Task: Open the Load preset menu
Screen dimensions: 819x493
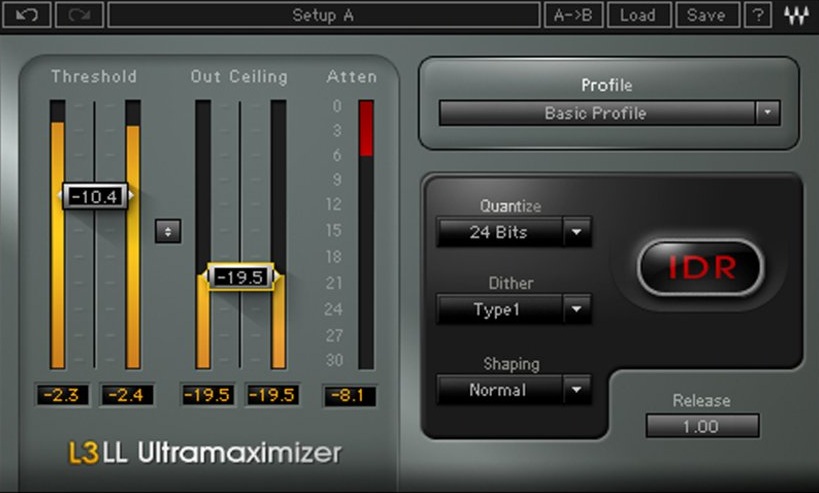Action: [639, 15]
